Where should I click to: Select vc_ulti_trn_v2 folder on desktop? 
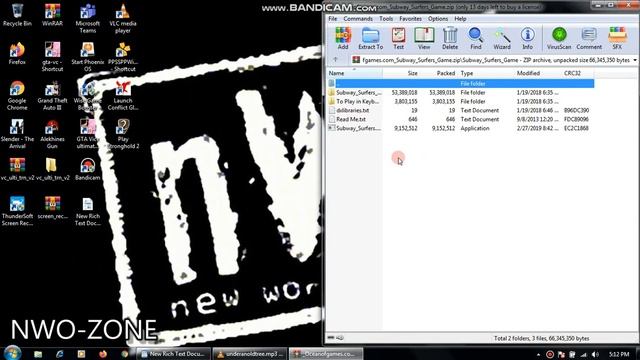[x=52, y=169]
